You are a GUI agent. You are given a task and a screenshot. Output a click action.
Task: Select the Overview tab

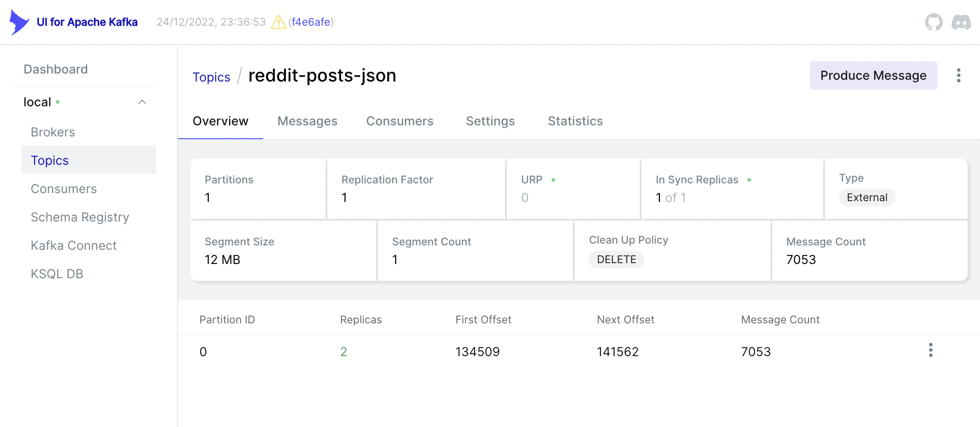tap(220, 121)
